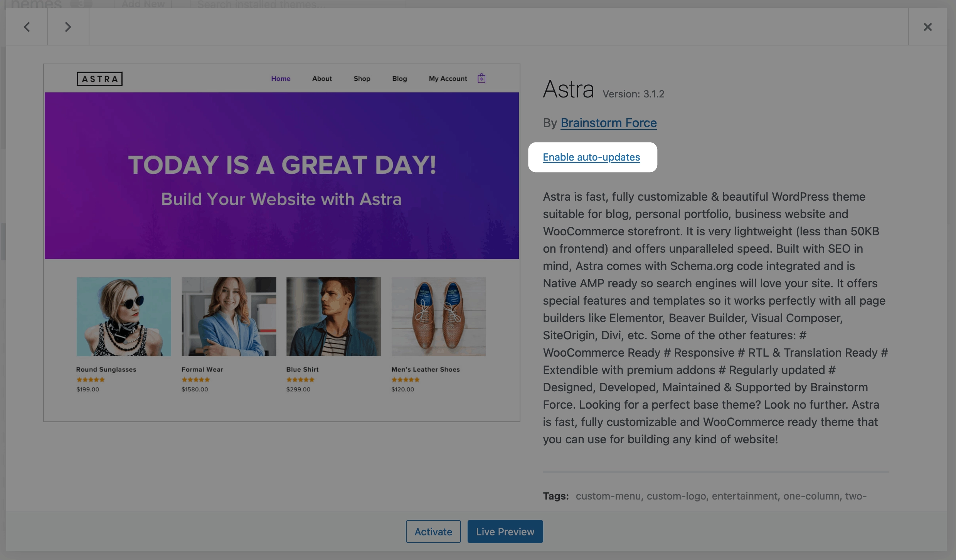The image size is (956, 560).
Task: Click the 'Tags:' label
Action: pyautogui.click(x=556, y=496)
